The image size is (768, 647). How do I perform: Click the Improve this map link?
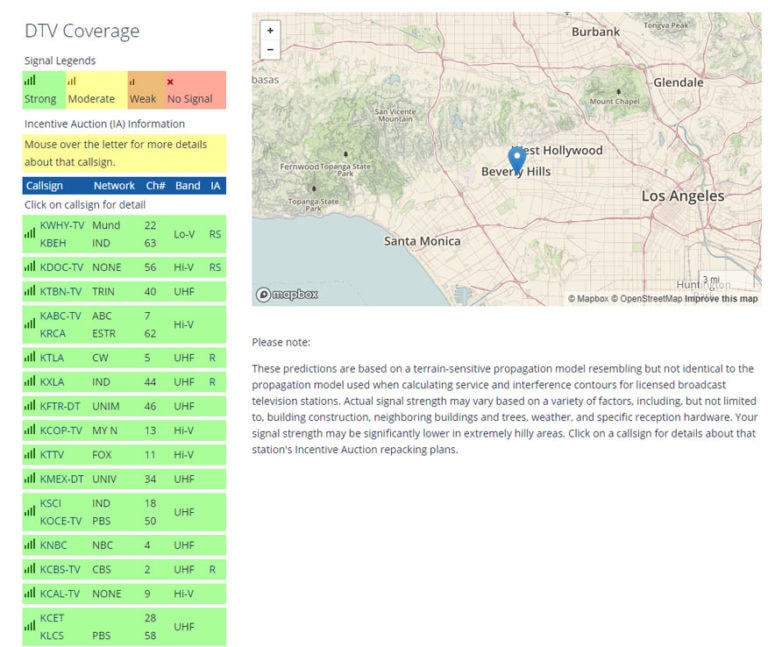721,298
